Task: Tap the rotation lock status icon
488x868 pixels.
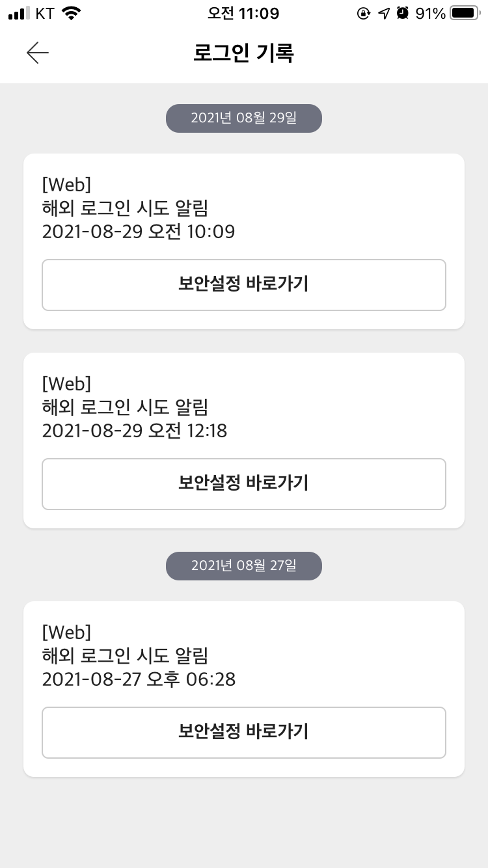Action: pos(363,13)
